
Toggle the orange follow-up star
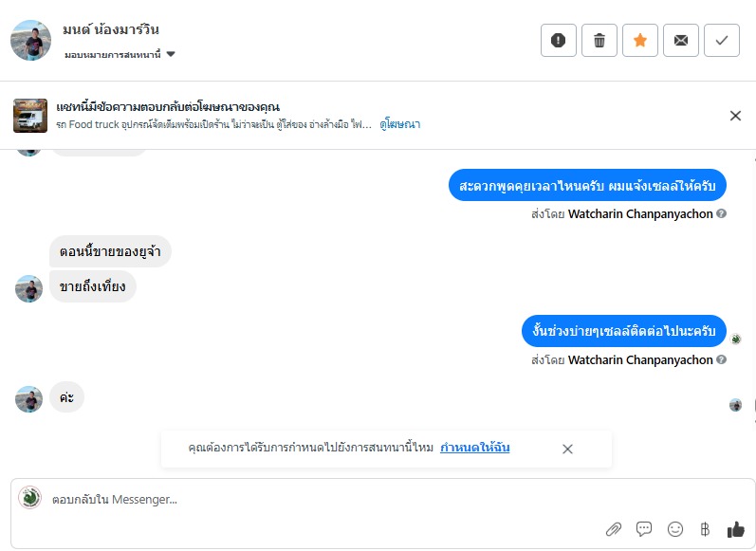tap(640, 41)
